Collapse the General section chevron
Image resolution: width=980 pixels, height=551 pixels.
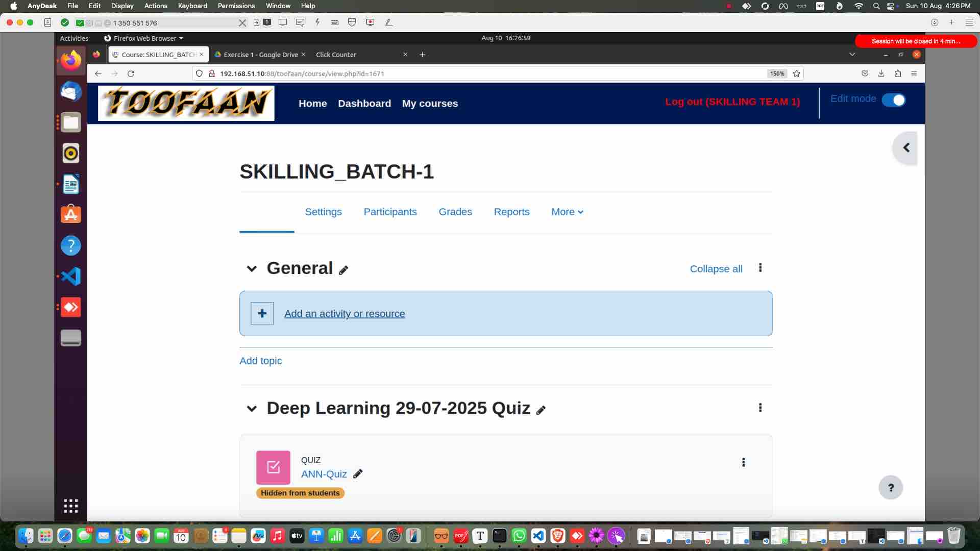pyautogui.click(x=252, y=269)
